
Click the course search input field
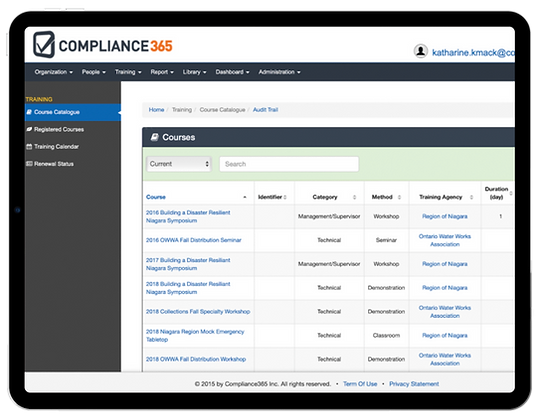pyautogui.click(x=289, y=164)
